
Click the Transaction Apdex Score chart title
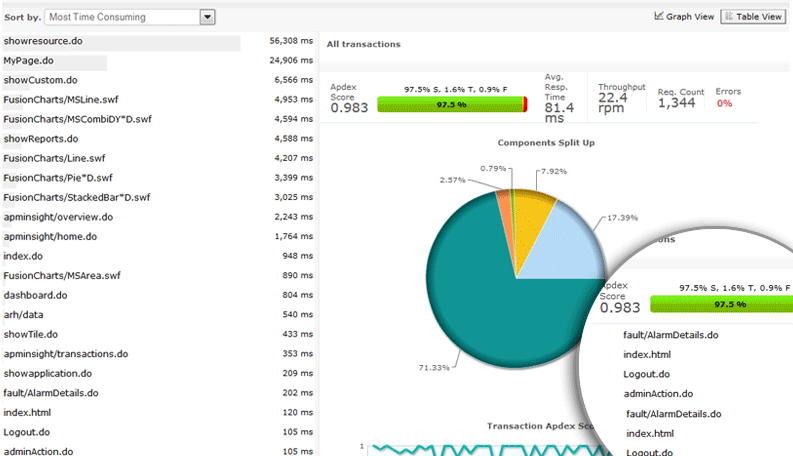click(x=540, y=426)
